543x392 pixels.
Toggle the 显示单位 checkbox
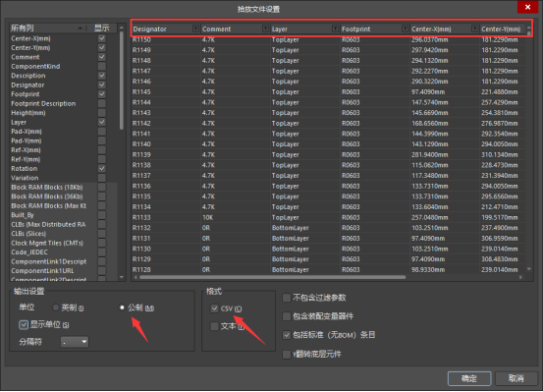(24, 325)
